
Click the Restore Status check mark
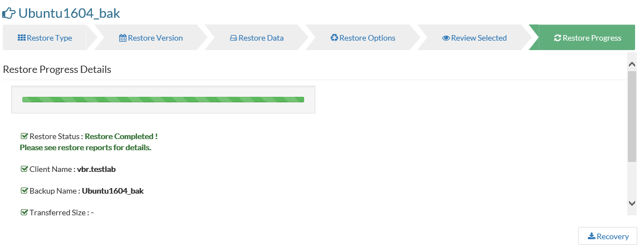tap(24, 136)
